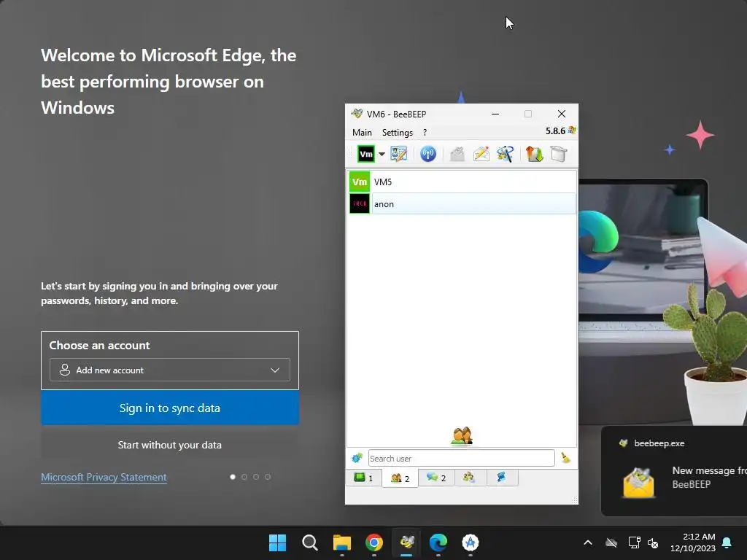Click the broom clear-search icon
The width and height of the screenshot is (747, 560).
[x=565, y=458]
